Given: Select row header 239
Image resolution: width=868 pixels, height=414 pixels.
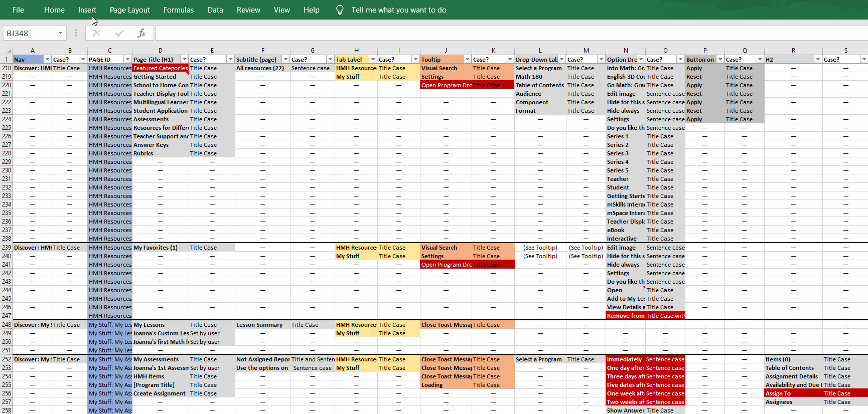Looking at the screenshot, I should tap(7, 248).
